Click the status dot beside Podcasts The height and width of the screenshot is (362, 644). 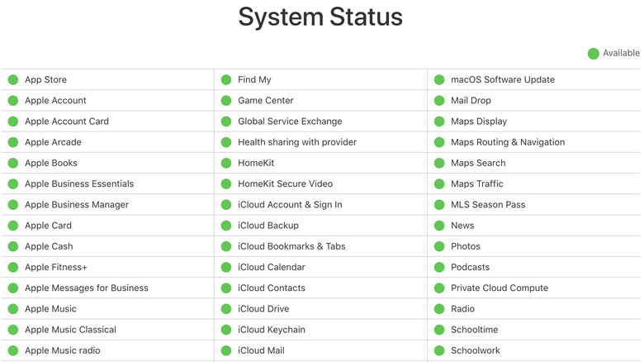(439, 268)
